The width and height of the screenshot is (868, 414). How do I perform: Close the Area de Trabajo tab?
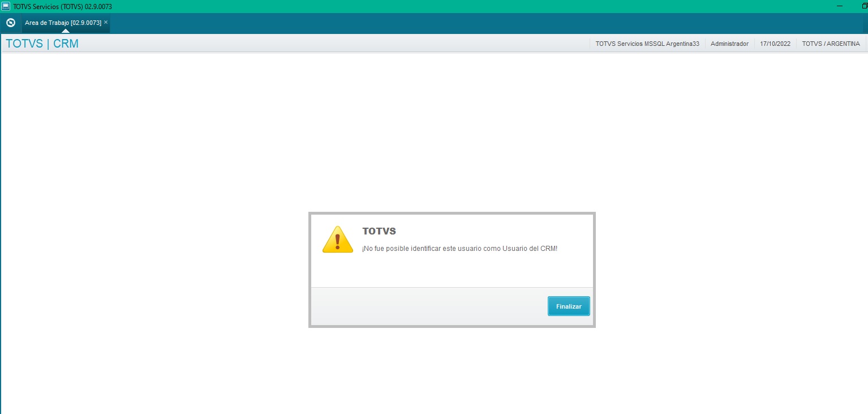106,22
